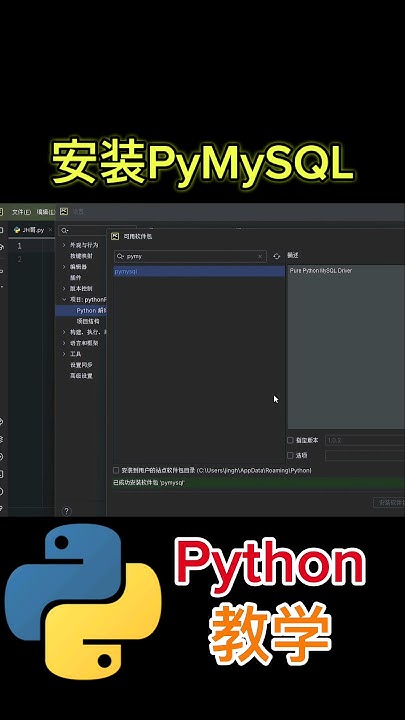Open the version dropdown showing 1.0.2
The height and width of the screenshot is (720, 405).
pyautogui.click(x=365, y=440)
